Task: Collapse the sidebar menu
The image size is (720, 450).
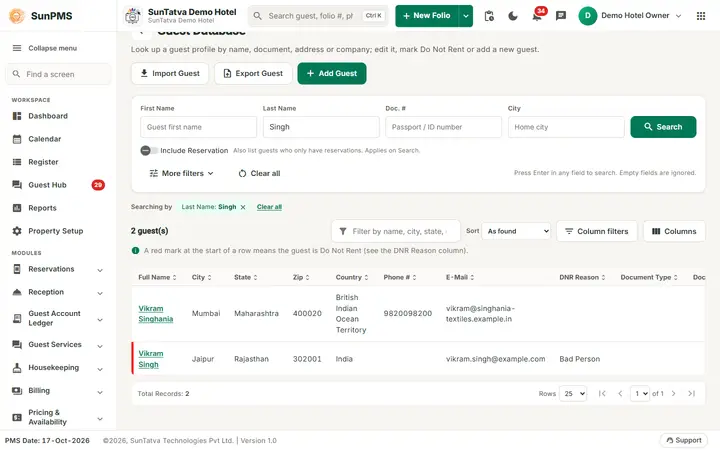Action: click(x=45, y=48)
